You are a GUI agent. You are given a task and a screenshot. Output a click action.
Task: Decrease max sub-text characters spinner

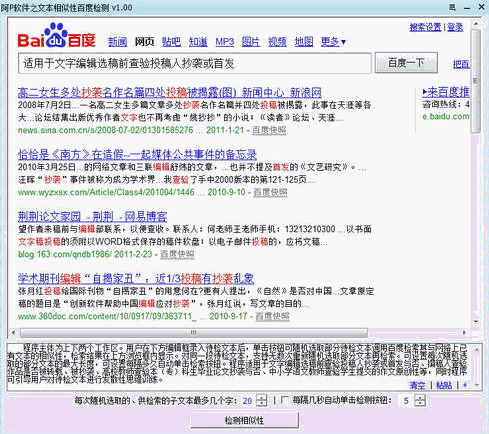[x=262, y=403]
